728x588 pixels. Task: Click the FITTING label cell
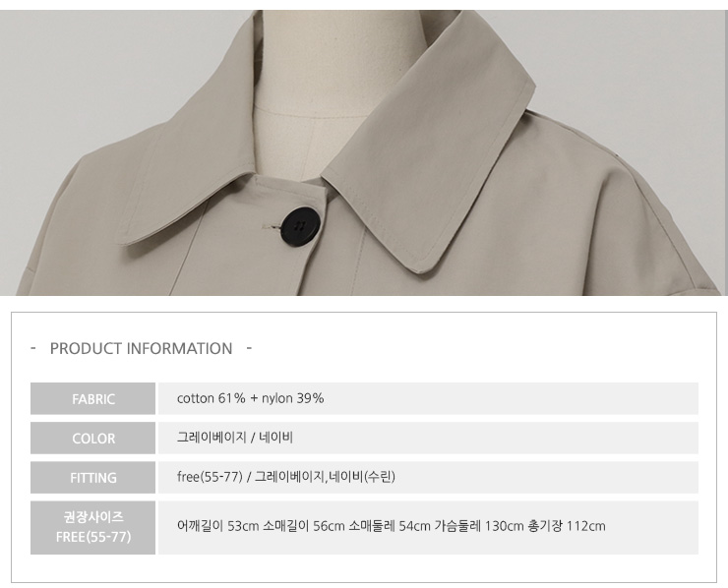point(92,478)
